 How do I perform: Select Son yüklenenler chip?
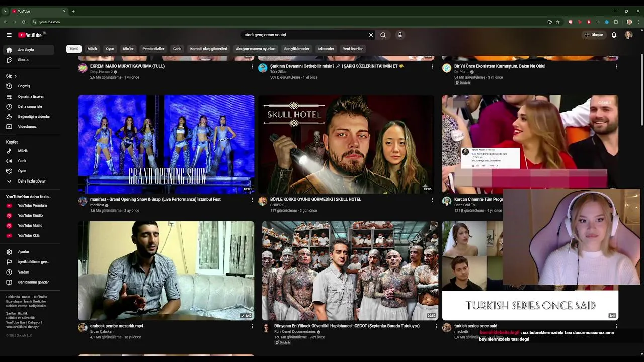(x=297, y=49)
